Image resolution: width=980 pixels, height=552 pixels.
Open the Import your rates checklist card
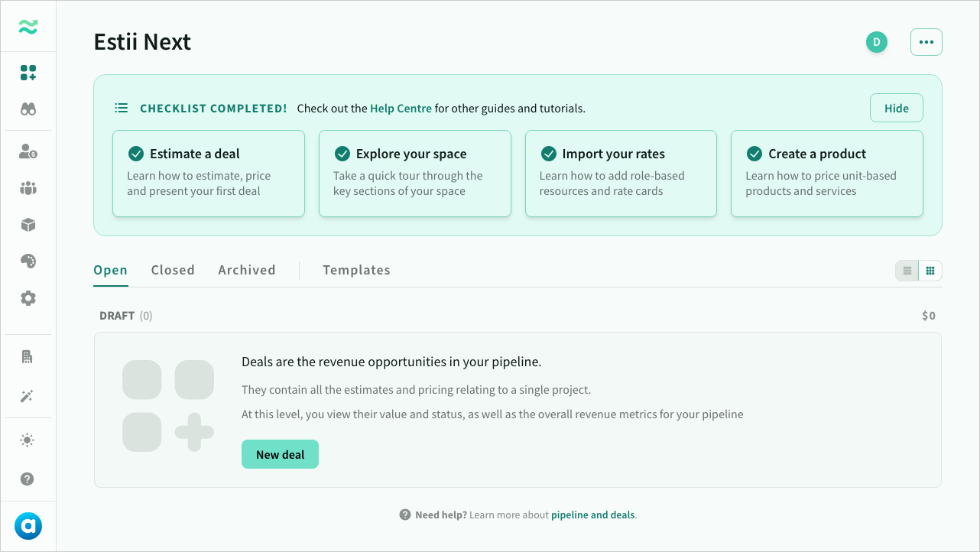click(x=621, y=173)
